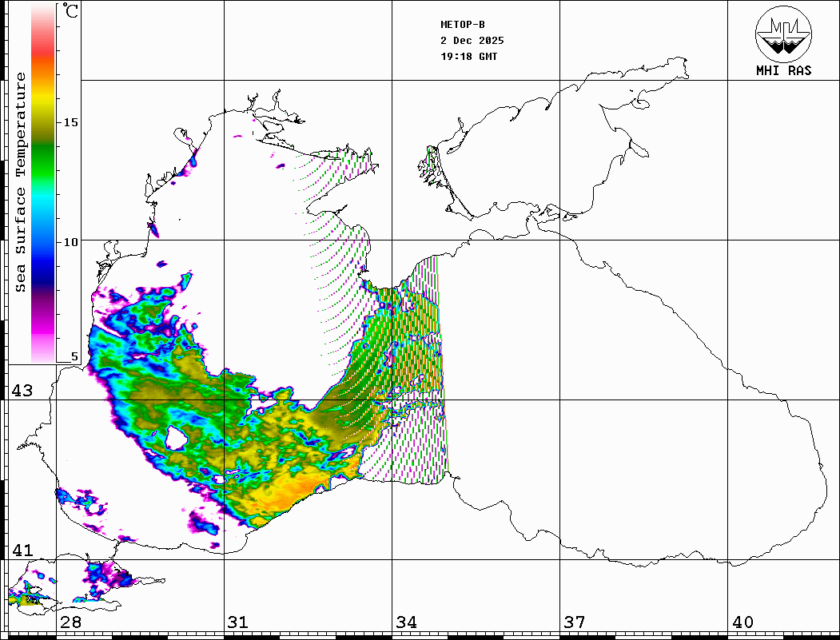Click the 5 tick on temperature scale
840x640 pixels.
coord(74,357)
